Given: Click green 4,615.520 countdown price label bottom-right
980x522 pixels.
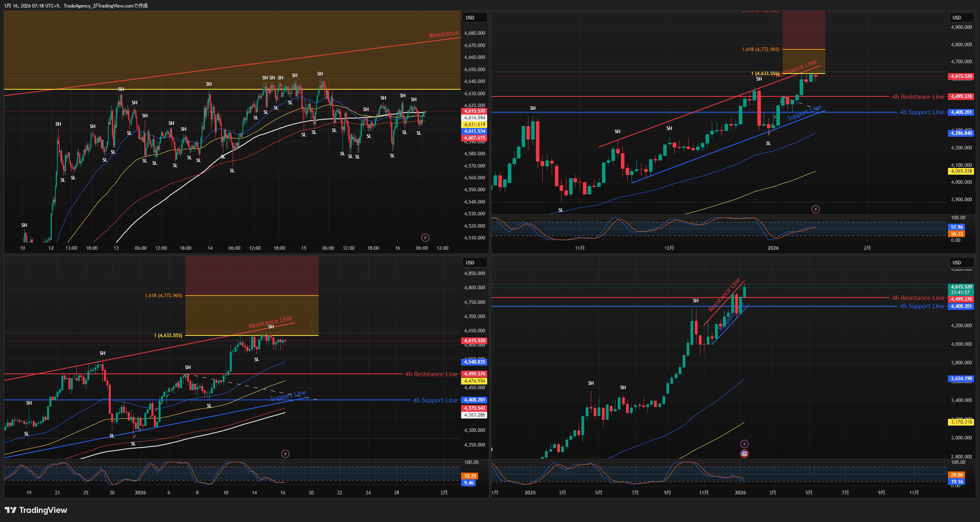Looking at the screenshot, I should pyautogui.click(x=961, y=289).
